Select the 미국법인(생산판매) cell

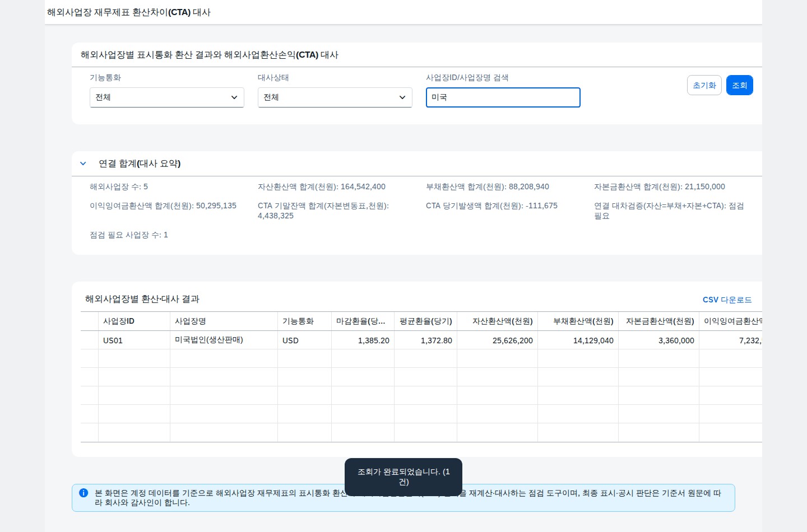224,340
